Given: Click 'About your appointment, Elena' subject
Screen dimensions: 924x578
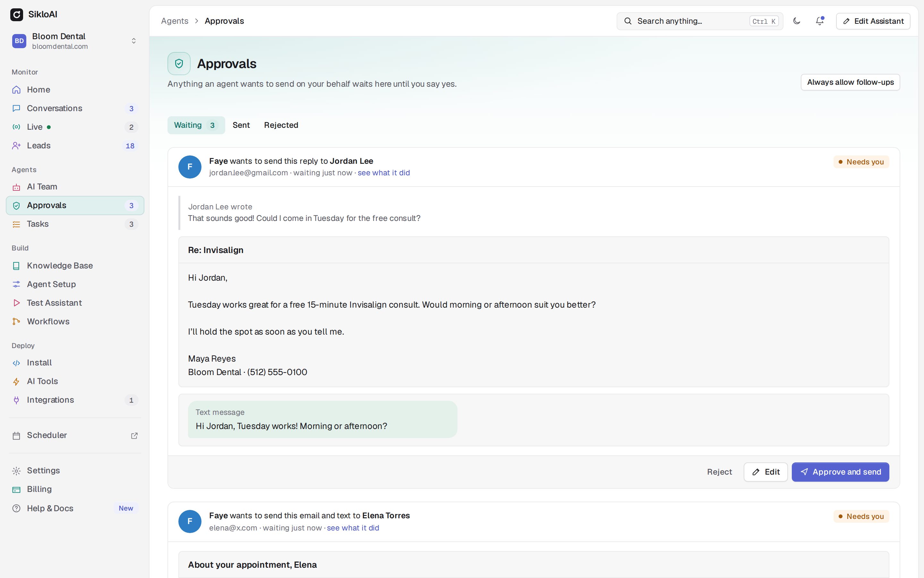Looking at the screenshot, I should [x=252, y=565].
